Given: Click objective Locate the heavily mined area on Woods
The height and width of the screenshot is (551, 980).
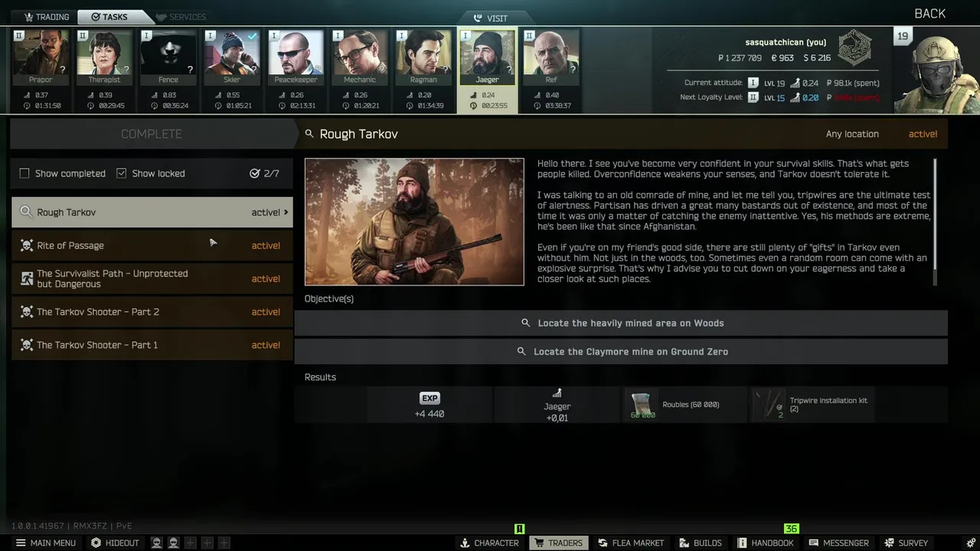Looking at the screenshot, I should pyautogui.click(x=621, y=323).
